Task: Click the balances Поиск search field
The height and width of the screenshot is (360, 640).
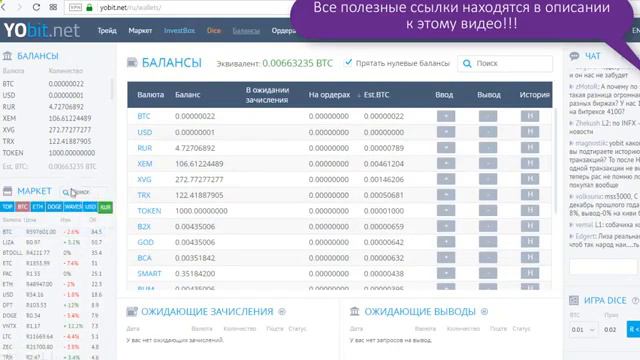Action: click(x=505, y=64)
